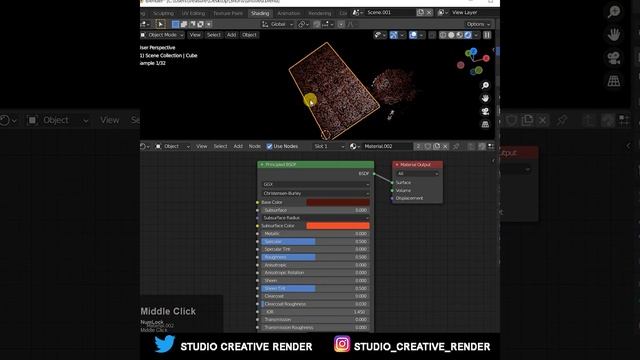The height and width of the screenshot is (360, 640).
Task: Switch perspective/orthographic with grid icon
Action: click(485, 124)
